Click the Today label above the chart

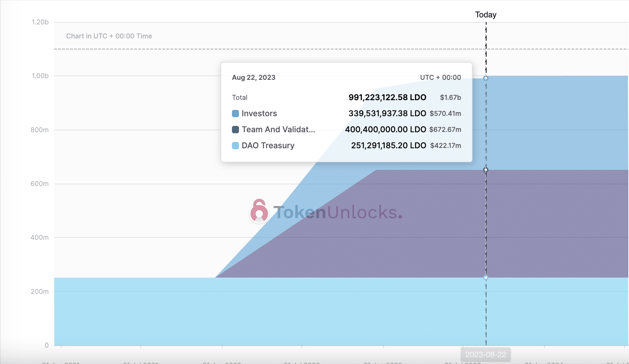coord(486,15)
